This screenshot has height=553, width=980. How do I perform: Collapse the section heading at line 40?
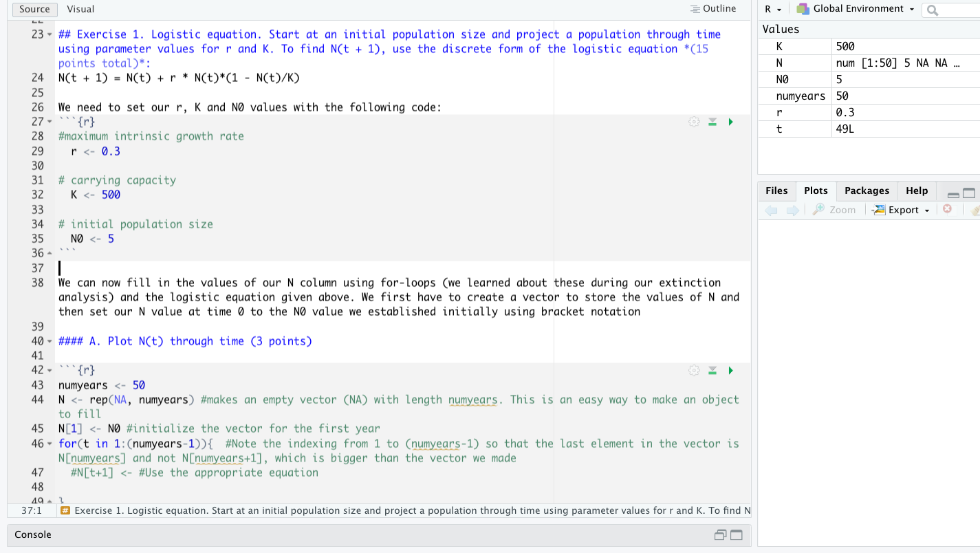tap(49, 341)
